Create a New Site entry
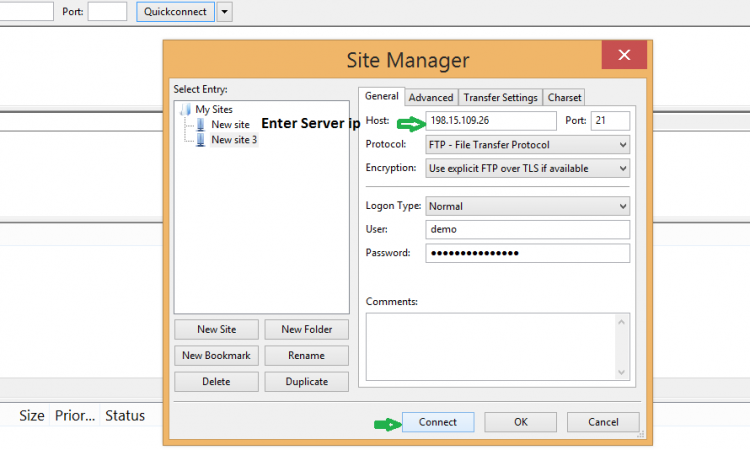Screen dimensions: 750x450 (x=216, y=329)
